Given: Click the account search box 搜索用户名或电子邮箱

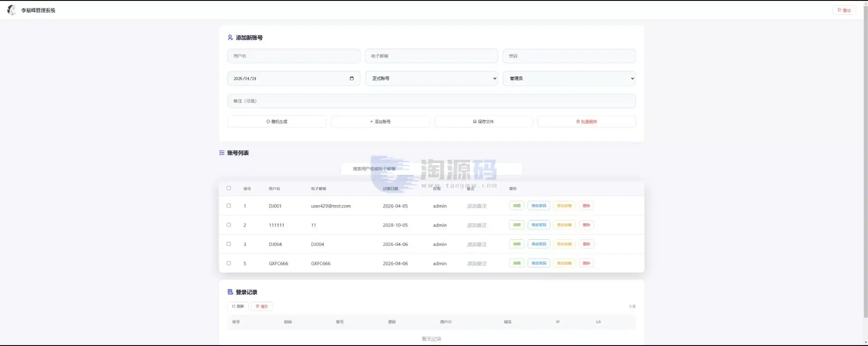Looking at the screenshot, I should pos(432,168).
